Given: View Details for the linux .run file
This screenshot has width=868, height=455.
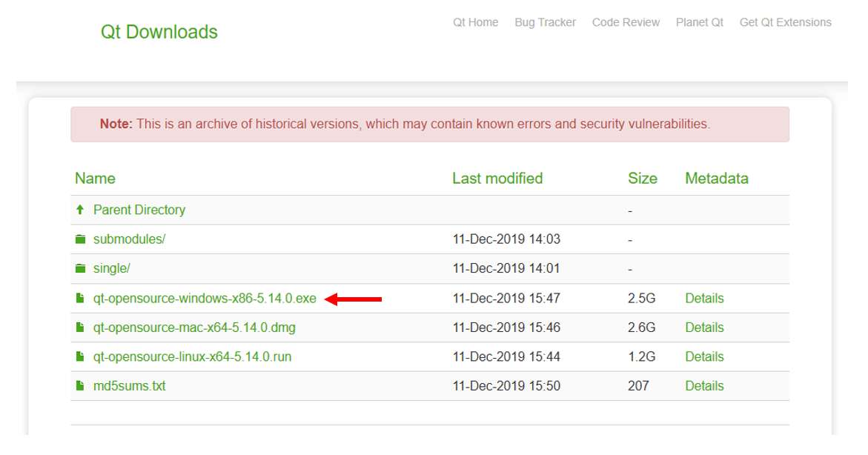Looking at the screenshot, I should [x=704, y=357].
